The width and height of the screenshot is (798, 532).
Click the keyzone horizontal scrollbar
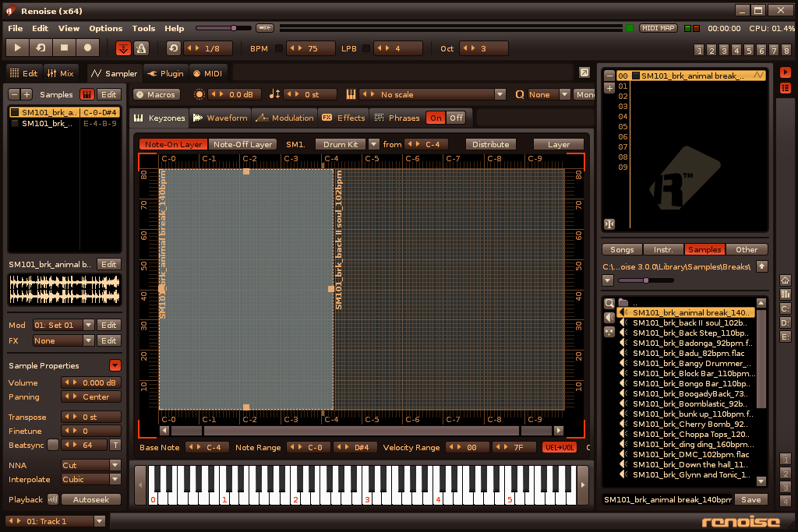tap(362, 430)
